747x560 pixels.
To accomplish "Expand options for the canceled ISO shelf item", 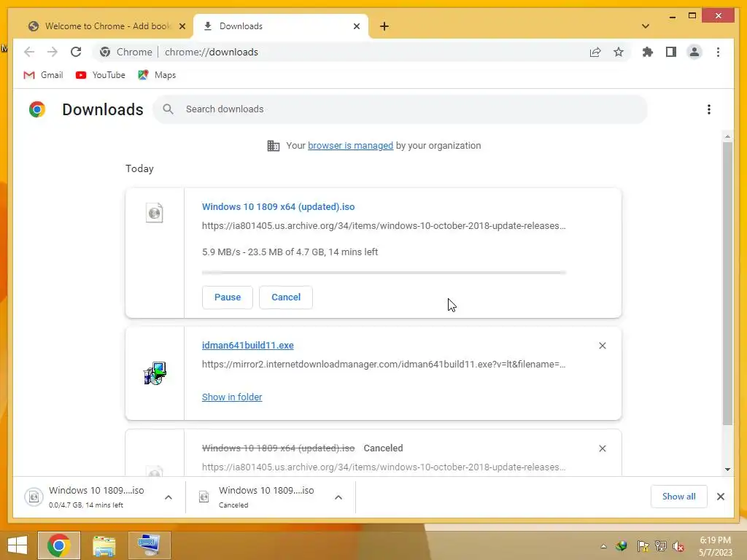I will 338,497.
